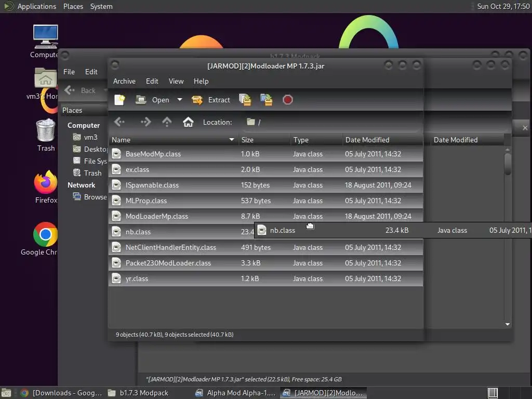The width and height of the screenshot is (532, 399).
Task: Select yr.class file
Action: (265, 279)
